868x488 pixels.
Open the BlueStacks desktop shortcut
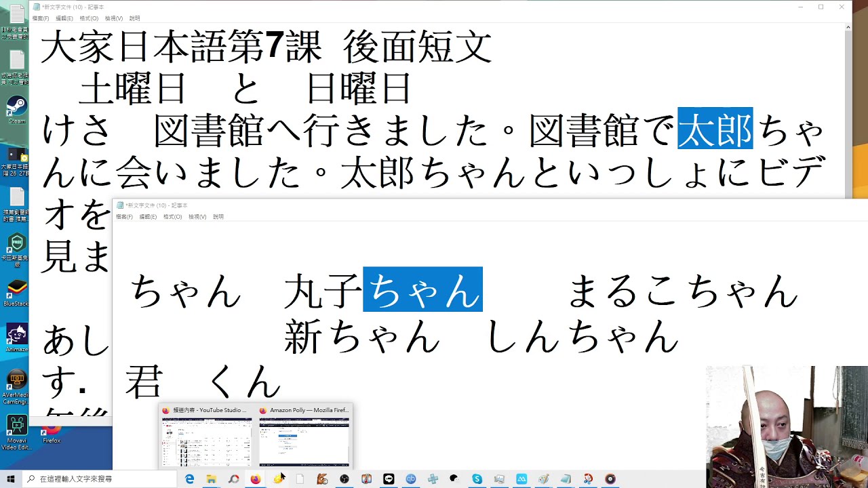[16, 291]
